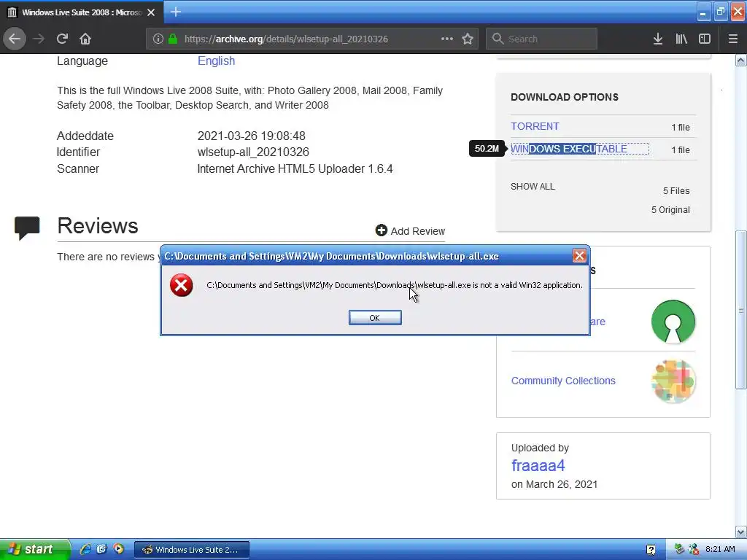Focus the Firefox Search box
Screen dimensions: 747x560
[542, 39]
